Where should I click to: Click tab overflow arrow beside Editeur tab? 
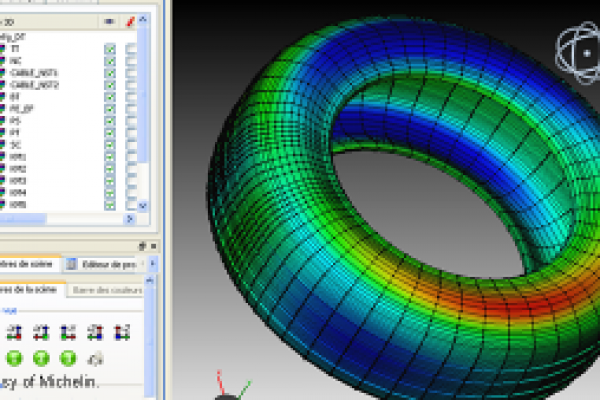point(153,265)
